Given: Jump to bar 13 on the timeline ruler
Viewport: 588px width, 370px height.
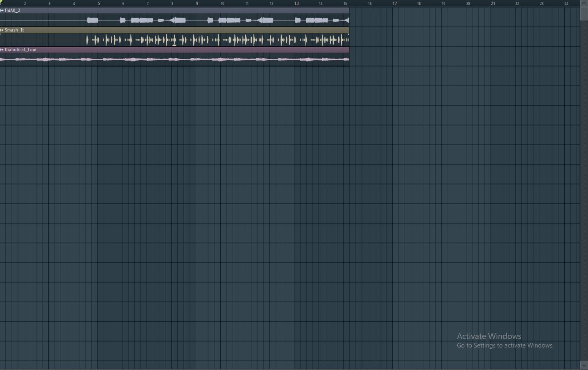Looking at the screenshot, I should tap(296, 3).
